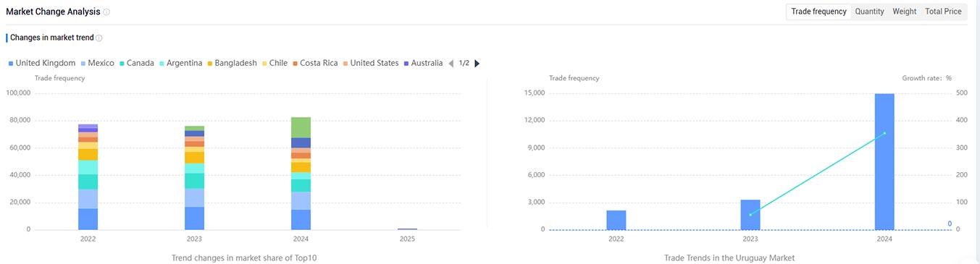This screenshot has width=980, height=264.
Task: Toggle United States legend entry
Action: click(370, 63)
